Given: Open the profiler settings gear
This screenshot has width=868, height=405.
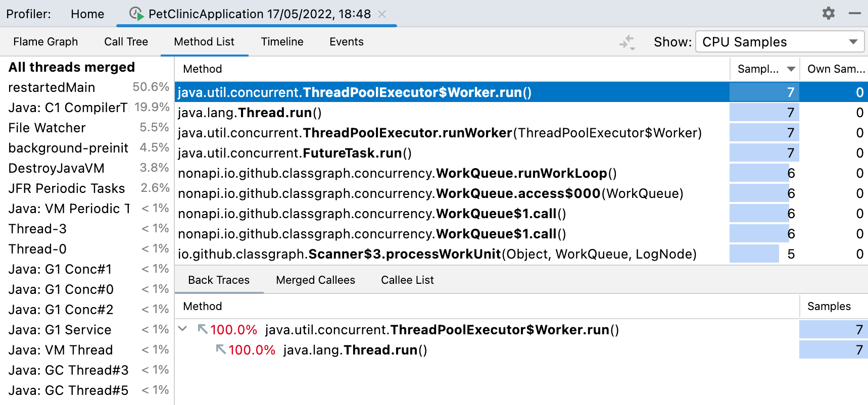Looking at the screenshot, I should (829, 13).
